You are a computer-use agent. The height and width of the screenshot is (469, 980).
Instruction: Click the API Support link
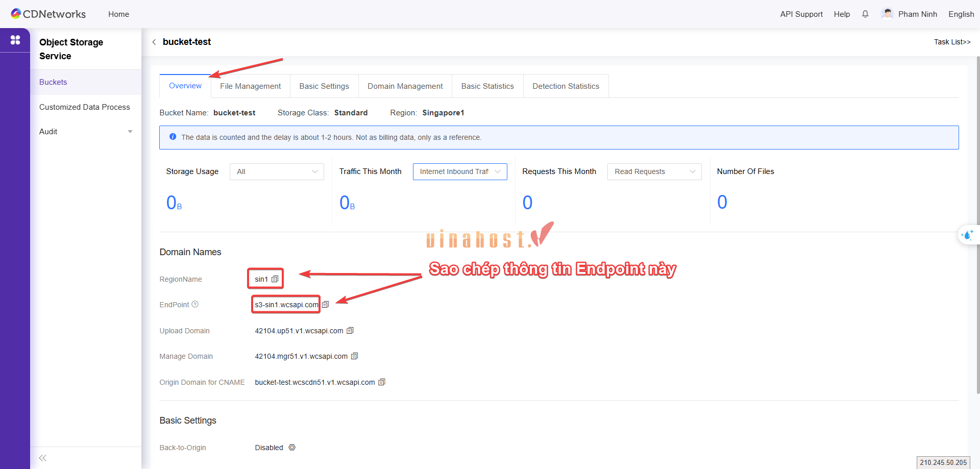[801, 14]
